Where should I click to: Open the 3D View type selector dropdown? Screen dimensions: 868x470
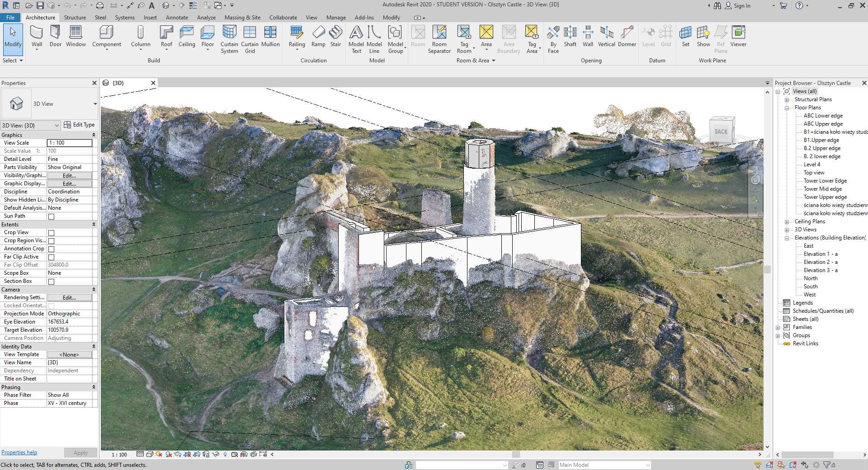(95, 104)
